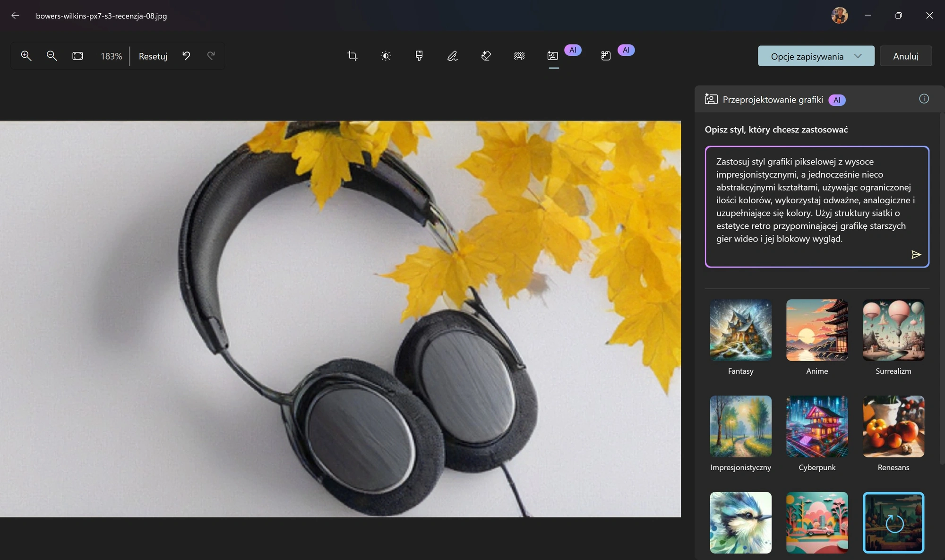
Task: Click the Resetuj button
Action: tap(153, 56)
